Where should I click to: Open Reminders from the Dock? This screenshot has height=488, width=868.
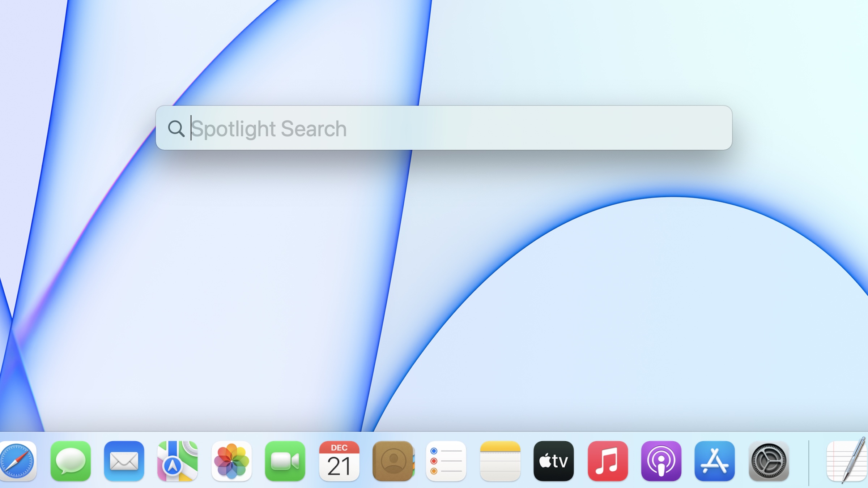(446, 461)
